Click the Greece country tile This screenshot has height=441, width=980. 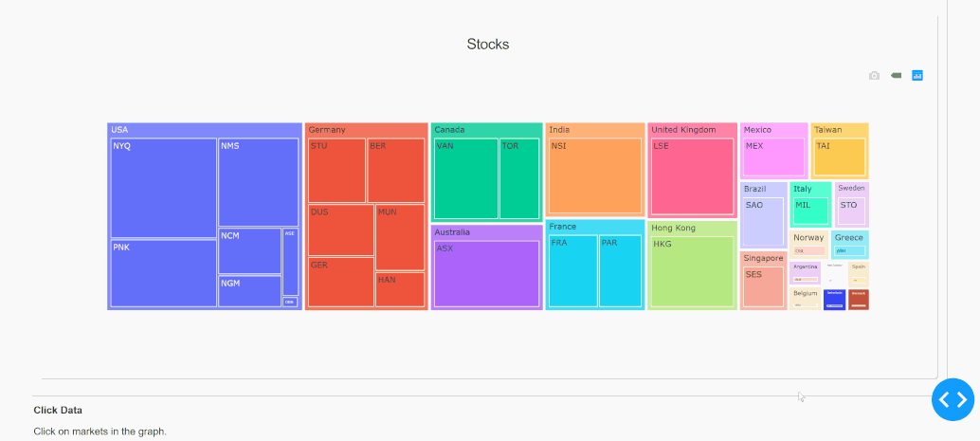pos(850,245)
